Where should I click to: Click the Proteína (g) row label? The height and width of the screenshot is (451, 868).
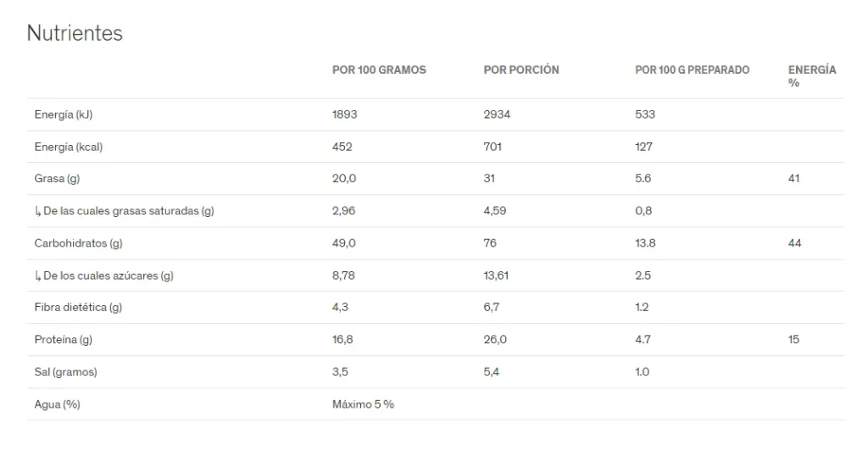(x=63, y=340)
